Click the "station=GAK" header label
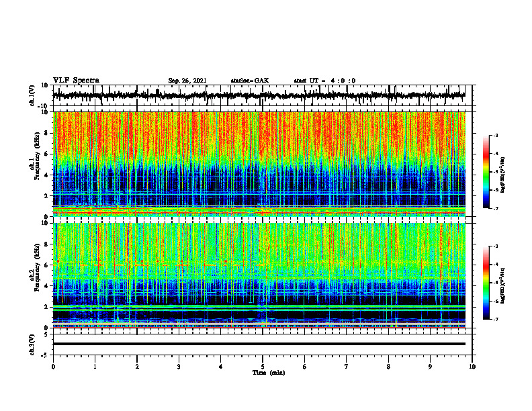The image size is (532, 411). click(250, 81)
